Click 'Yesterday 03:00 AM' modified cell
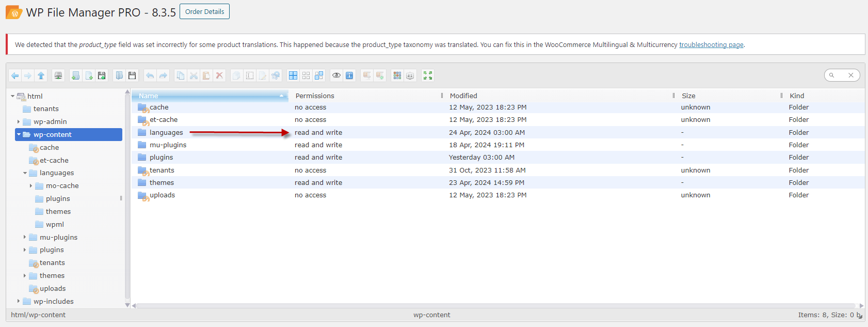This screenshot has height=327, width=868. click(481, 158)
